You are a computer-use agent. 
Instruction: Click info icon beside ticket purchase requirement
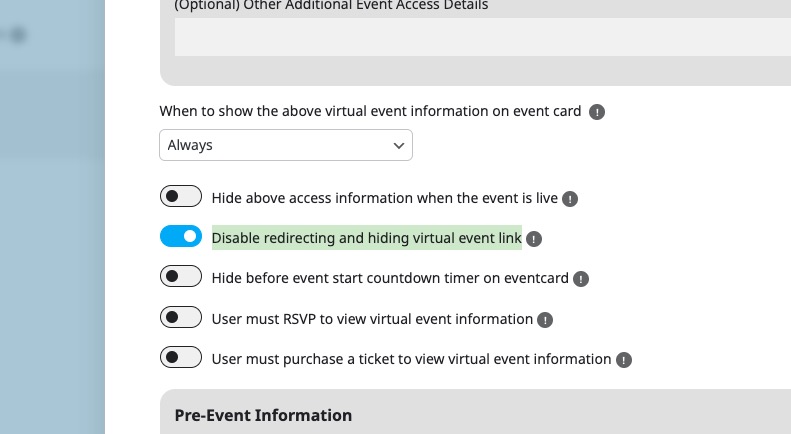tap(624, 360)
